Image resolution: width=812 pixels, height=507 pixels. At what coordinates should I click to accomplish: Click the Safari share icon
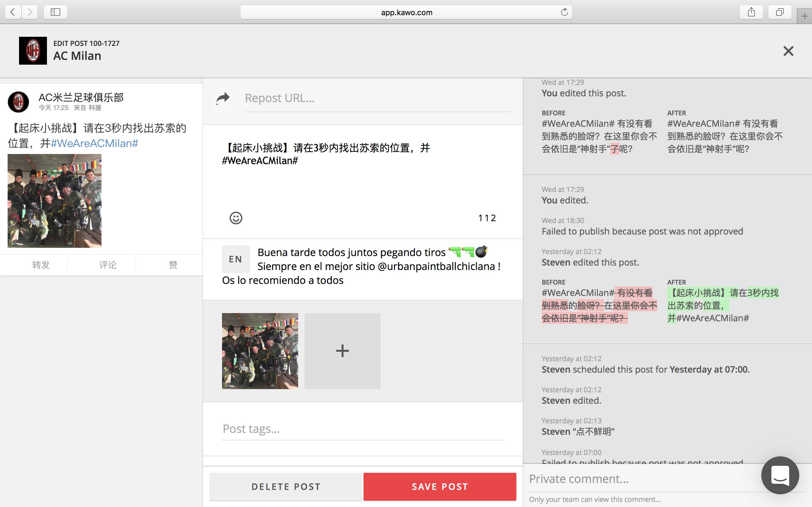click(x=751, y=12)
